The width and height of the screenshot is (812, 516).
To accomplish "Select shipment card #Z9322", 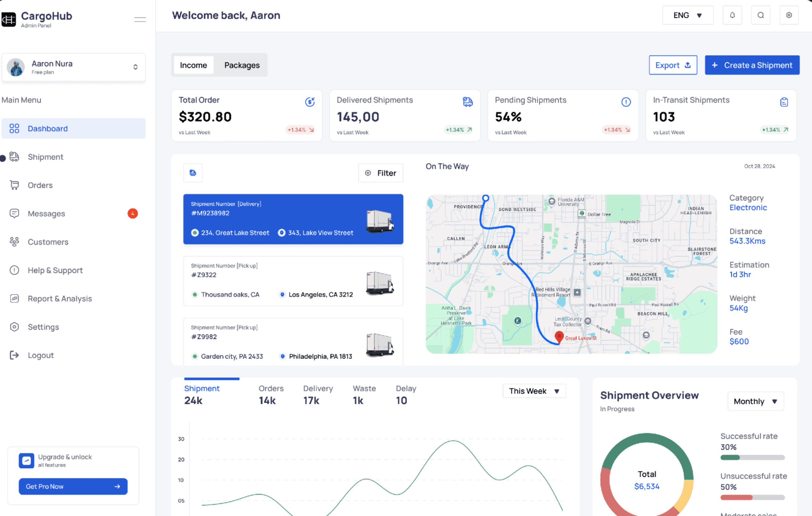I will coord(293,281).
